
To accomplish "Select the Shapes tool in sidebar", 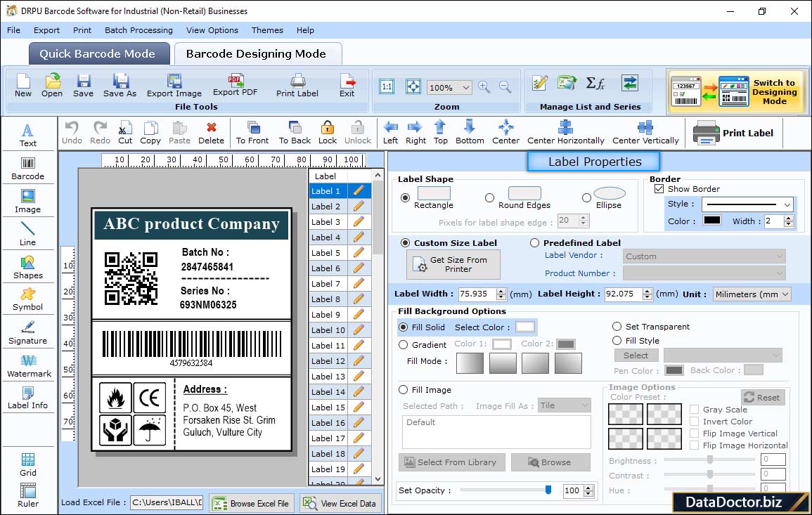I will coord(28,267).
